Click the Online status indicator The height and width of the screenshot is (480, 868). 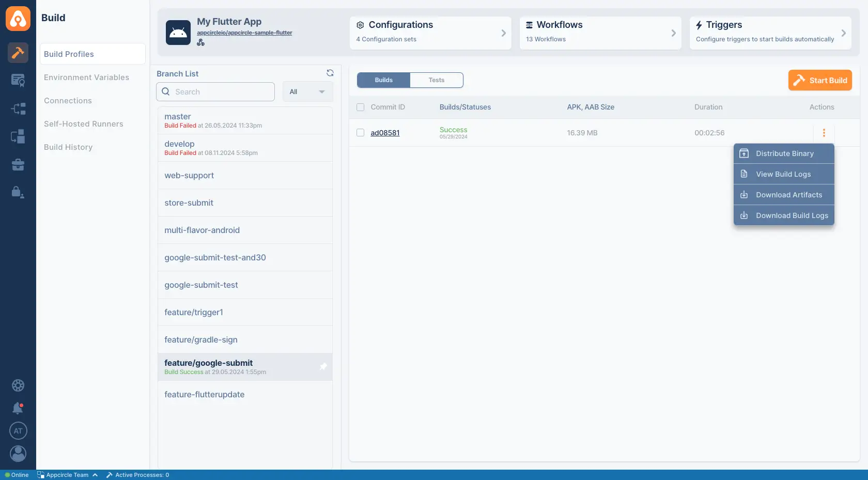point(17,475)
